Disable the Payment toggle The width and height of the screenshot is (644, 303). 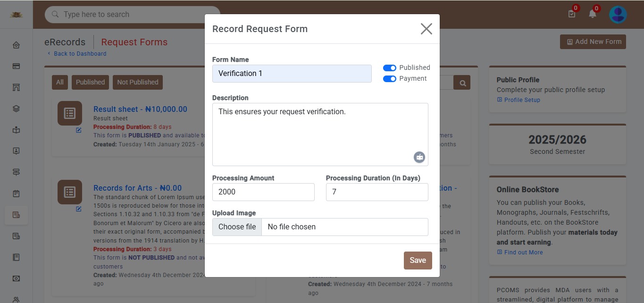click(x=389, y=79)
